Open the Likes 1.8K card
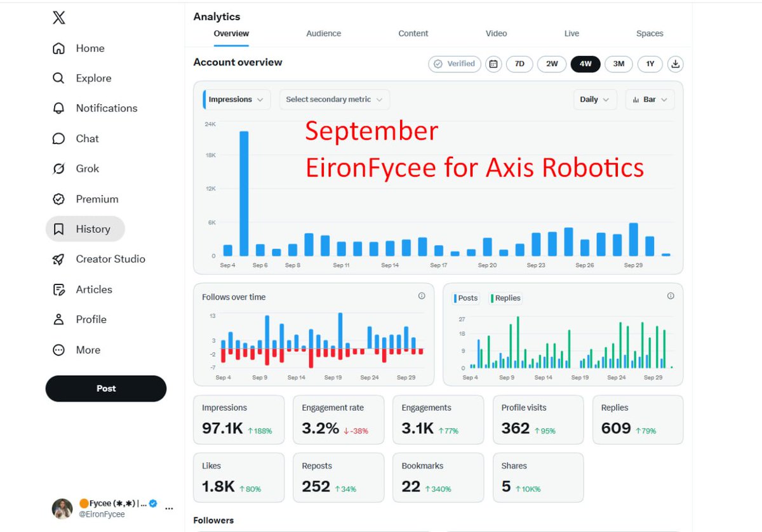This screenshot has height=532, width=762. coord(239,477)
